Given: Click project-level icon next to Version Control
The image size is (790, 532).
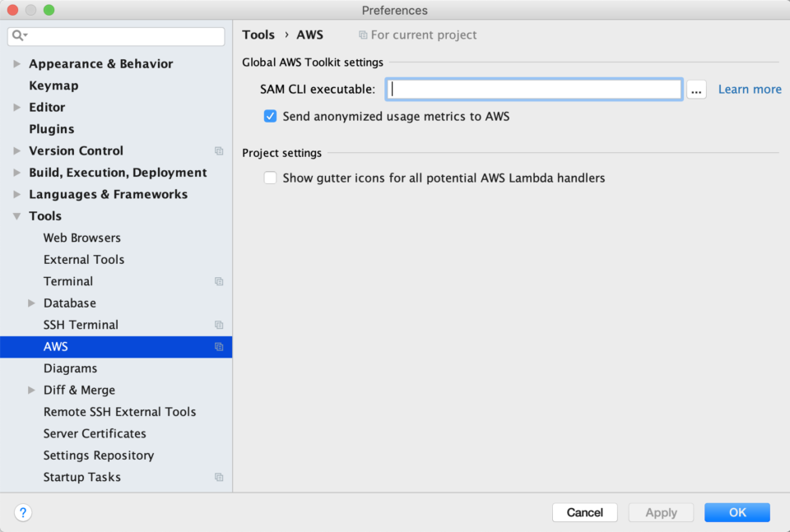Looking at the screenshot, I should [219, 151].
